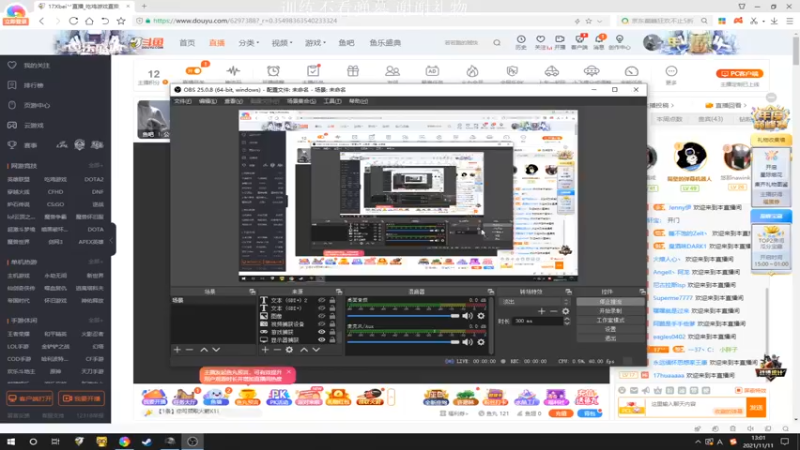Add a scene transition with plus icon
Image resolution: width=800 pixels, height=450 pixels.
point(541,311)
